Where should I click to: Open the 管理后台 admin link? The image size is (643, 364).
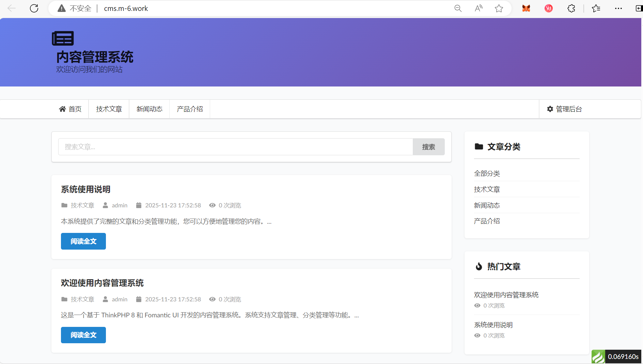coord(565,109)
